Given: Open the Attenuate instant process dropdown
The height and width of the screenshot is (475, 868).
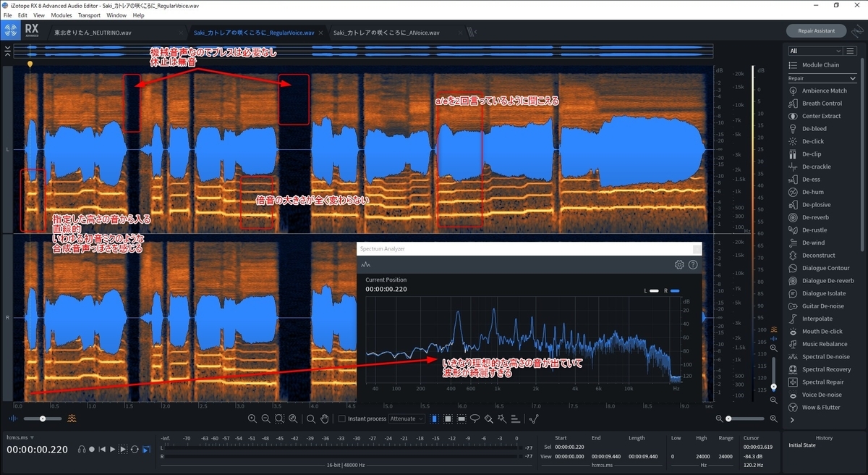Looking at the screenshot, I should tap(406, 419).
